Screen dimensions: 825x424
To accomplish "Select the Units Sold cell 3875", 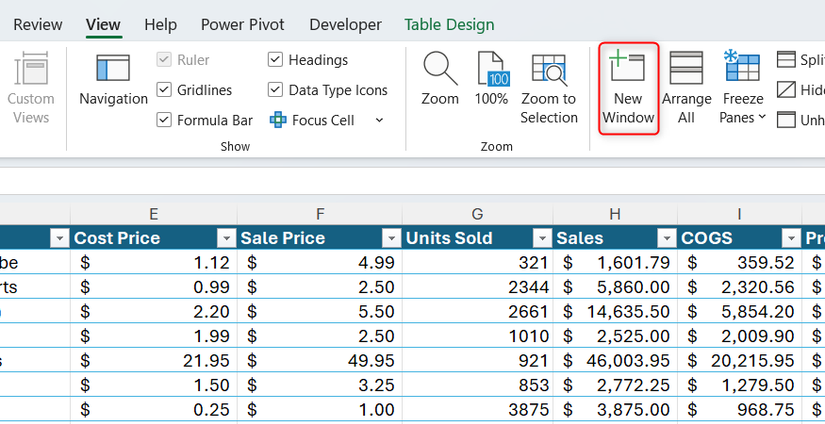I will click(478, 409).
